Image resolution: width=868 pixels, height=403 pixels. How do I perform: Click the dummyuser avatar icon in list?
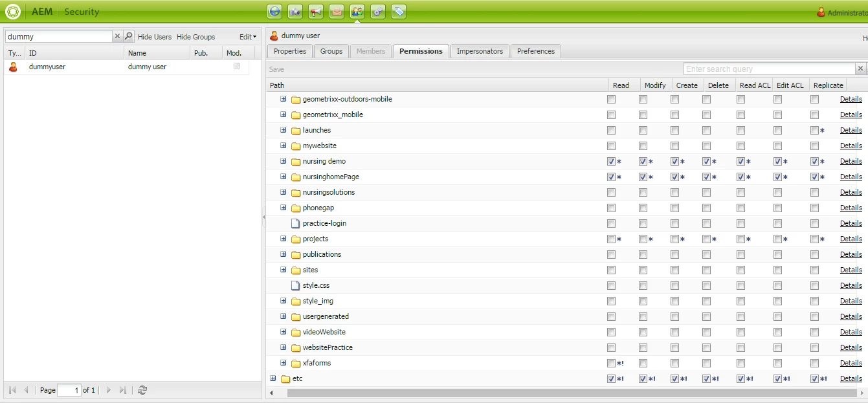click(x=13, y=67)
